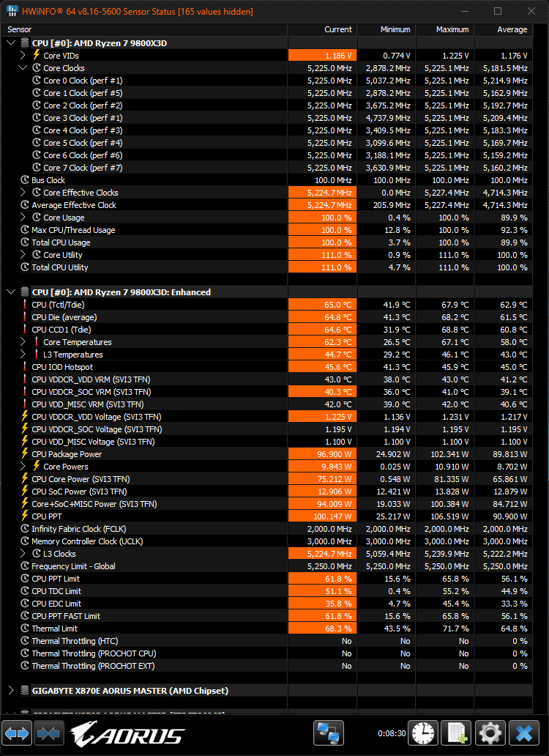Click the Maximum column header
The width and height of the screenshot is (549, 756).
452,29
